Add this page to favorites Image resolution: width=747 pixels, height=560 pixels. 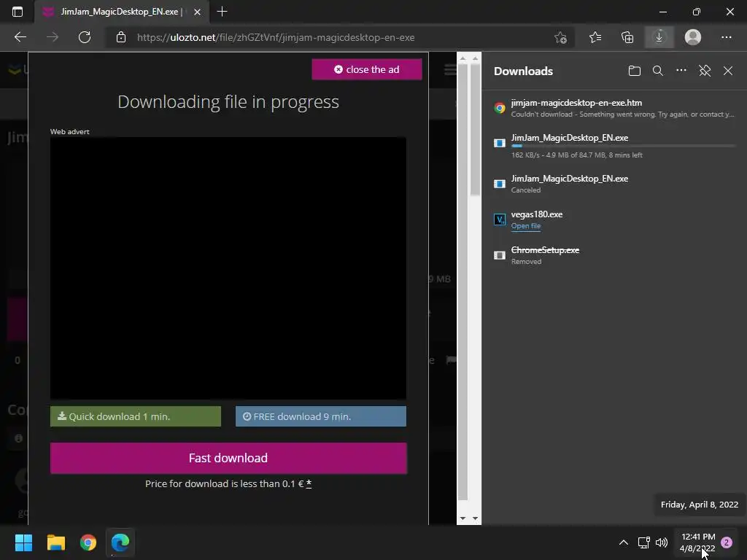[561, 37]
